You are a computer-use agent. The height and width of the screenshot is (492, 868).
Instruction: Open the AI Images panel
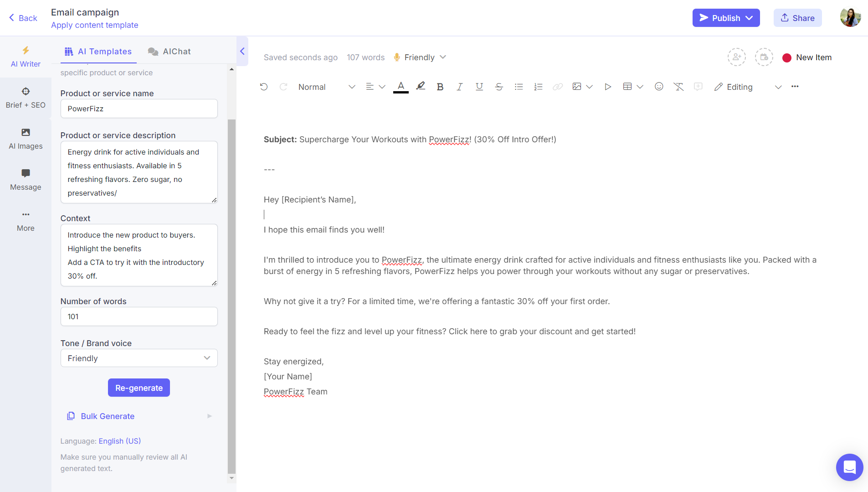click(x=26, y=139)
